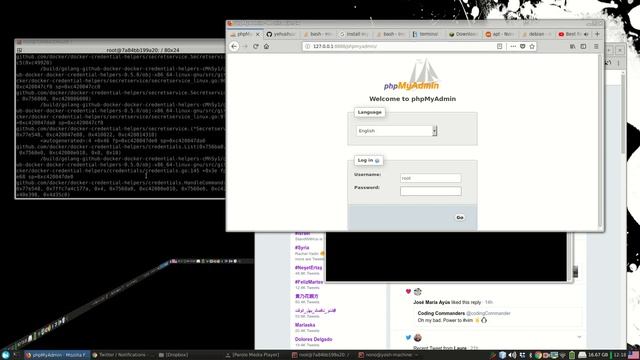Click the Password input field
The height and width of the screenshot is (360, 640).
click(x=431, y=191)
